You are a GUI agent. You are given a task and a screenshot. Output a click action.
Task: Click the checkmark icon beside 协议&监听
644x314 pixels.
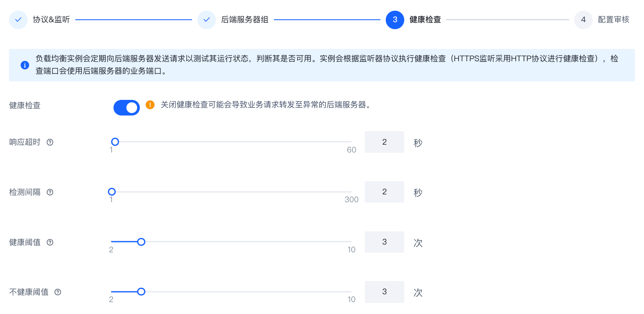click(x=18, y=20)
